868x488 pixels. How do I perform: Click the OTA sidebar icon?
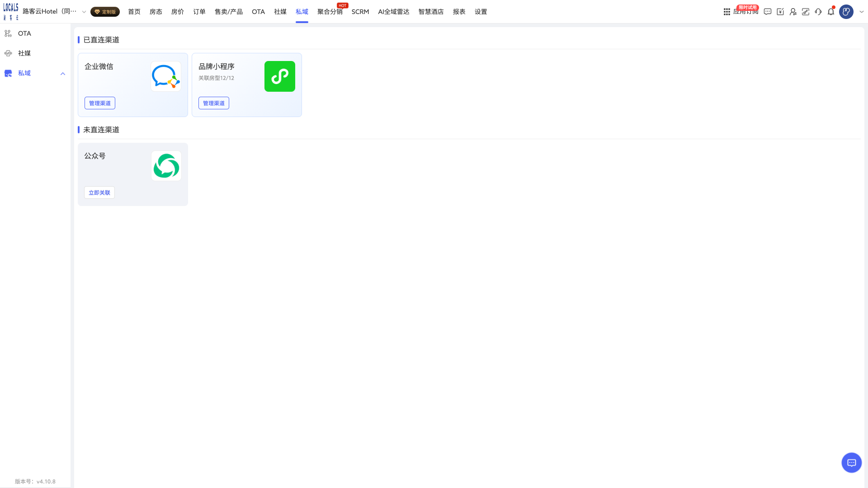pos(8,33)
